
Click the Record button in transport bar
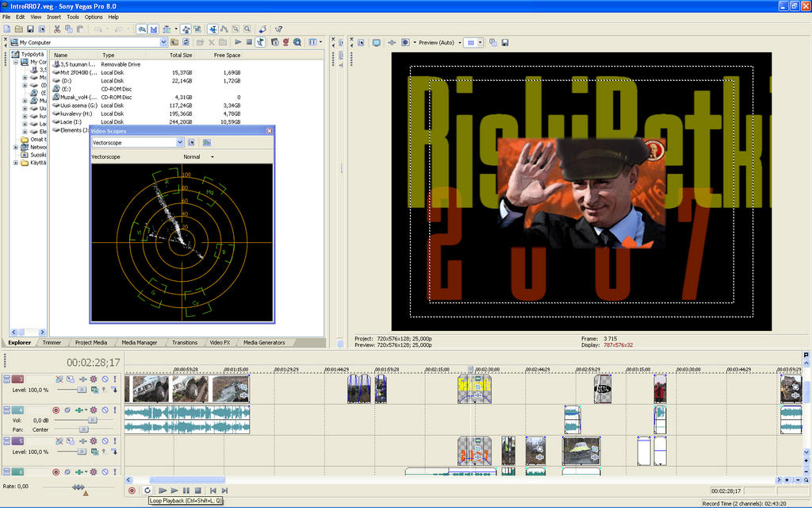point(132,491)
